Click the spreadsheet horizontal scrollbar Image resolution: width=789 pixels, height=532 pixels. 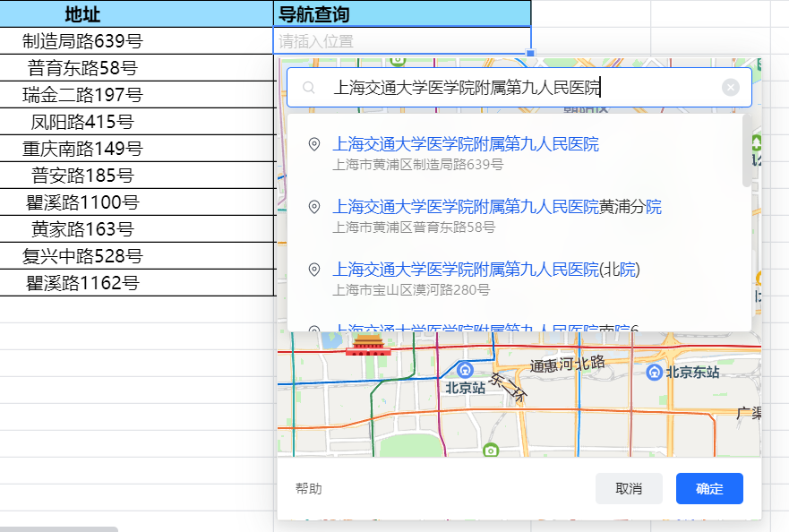[x=59, y=529]
